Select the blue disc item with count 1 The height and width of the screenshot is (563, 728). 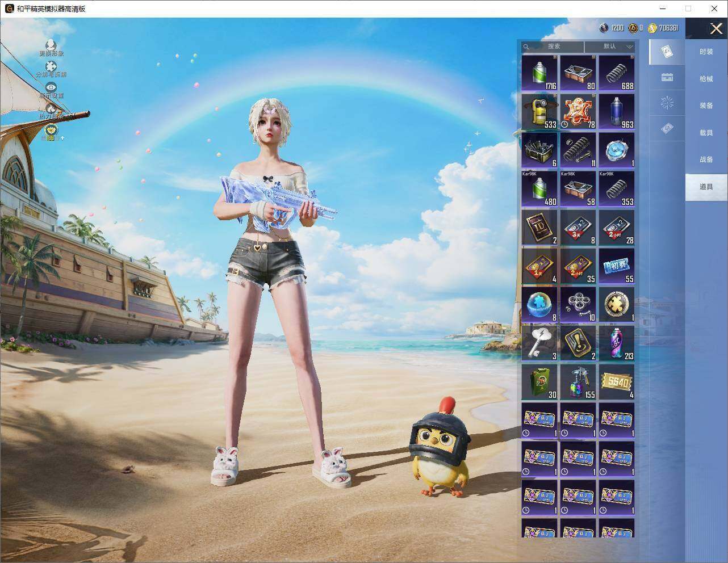pos(617,150)
